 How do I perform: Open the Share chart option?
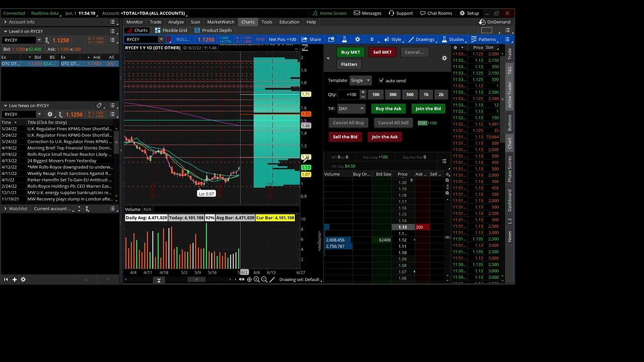click(311, 39)
